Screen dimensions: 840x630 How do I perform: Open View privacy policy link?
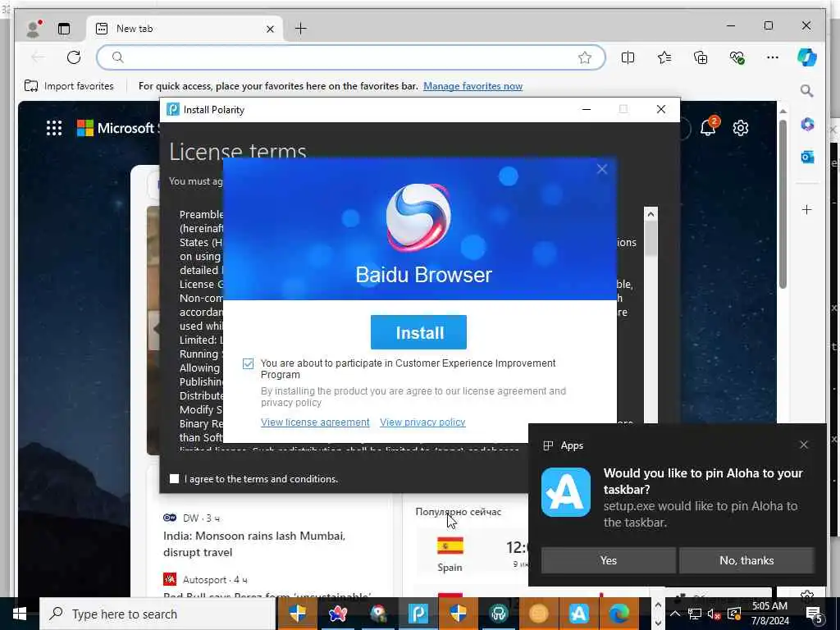(x=422, y=422)
